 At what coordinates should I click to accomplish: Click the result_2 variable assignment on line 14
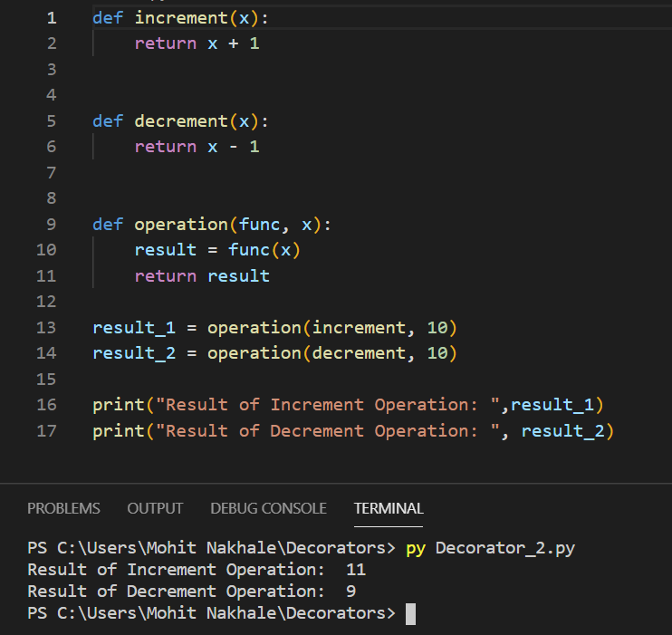pyautogui.click(x=134, y=353)
